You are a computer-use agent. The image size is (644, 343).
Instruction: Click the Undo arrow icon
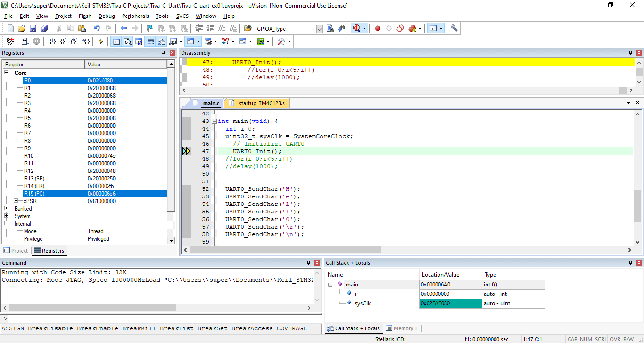click(97, 28)
